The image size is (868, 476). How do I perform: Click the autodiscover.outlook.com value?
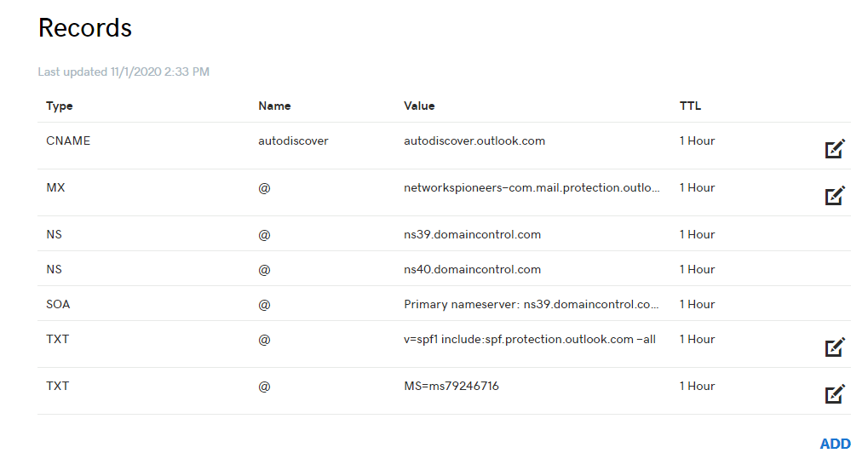474,141
